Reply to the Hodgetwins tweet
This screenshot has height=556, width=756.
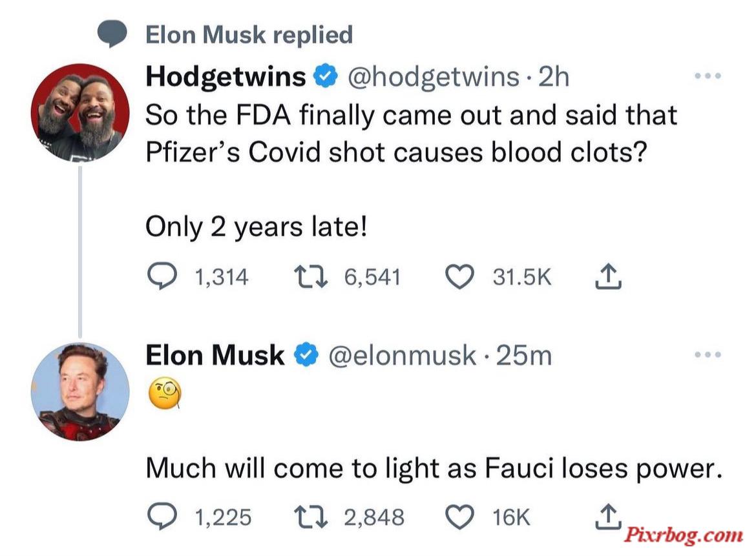162,277
